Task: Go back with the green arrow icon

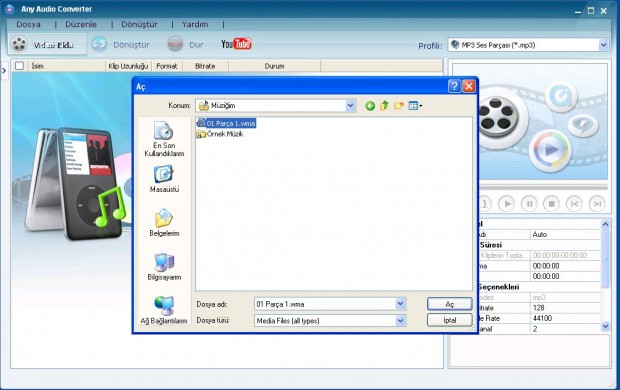Action: [370, 106]
